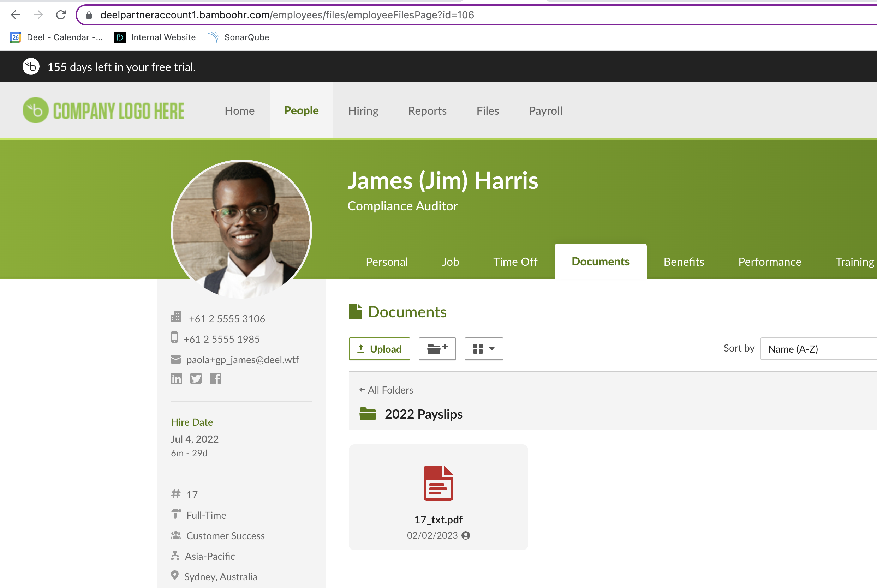The width and height of the screenshot is (877, 588).
Task: Go to the Home menu item
Action: pos(239,110)
